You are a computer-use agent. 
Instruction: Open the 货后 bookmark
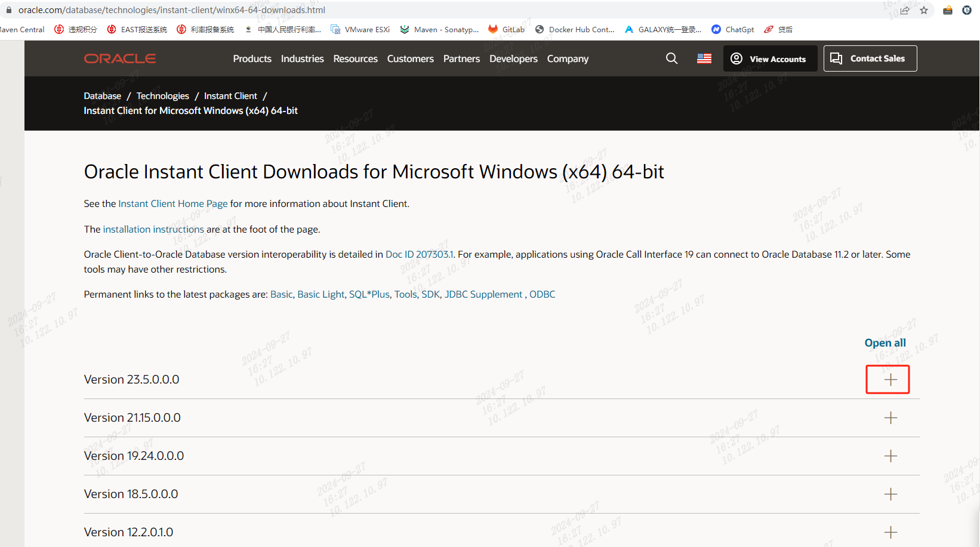click(x=779, y=29)
